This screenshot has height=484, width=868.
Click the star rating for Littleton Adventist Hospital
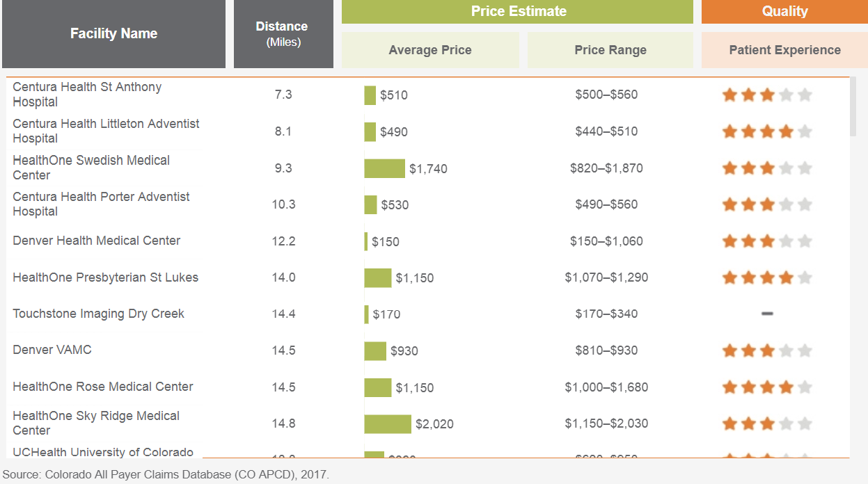(767, 131)
